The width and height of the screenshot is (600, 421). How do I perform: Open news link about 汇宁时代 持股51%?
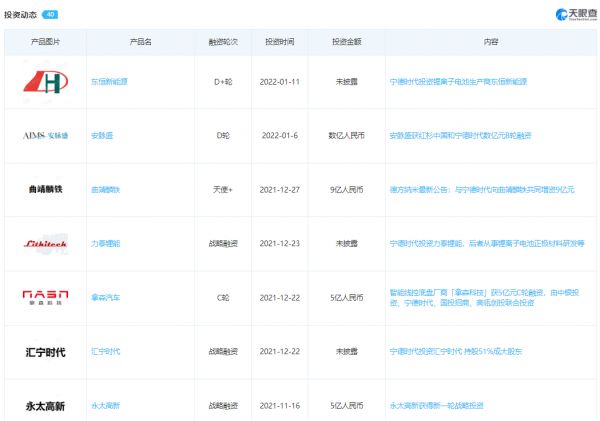[455, 352]
